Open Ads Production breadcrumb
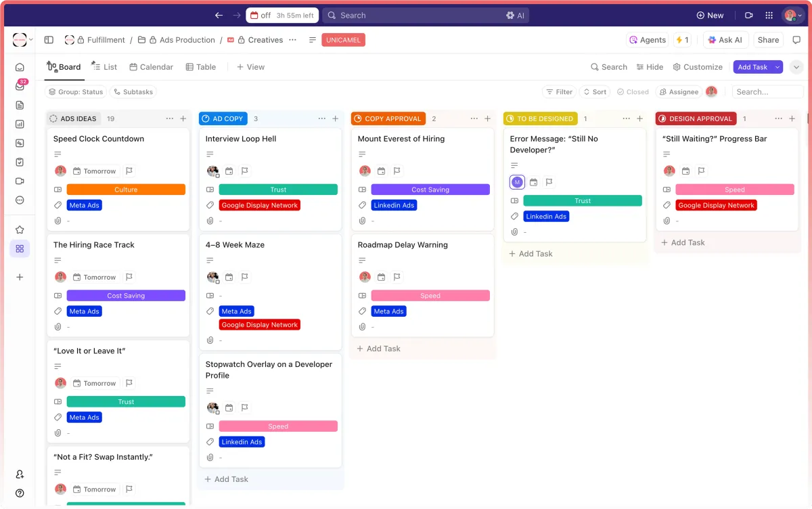 (181, 40)
